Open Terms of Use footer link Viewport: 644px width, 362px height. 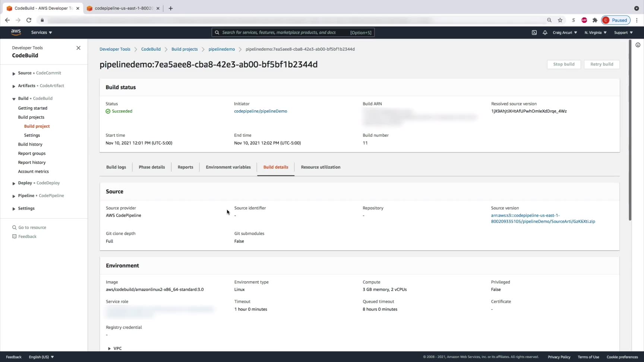pyautogui.click(x=588, y=357)
